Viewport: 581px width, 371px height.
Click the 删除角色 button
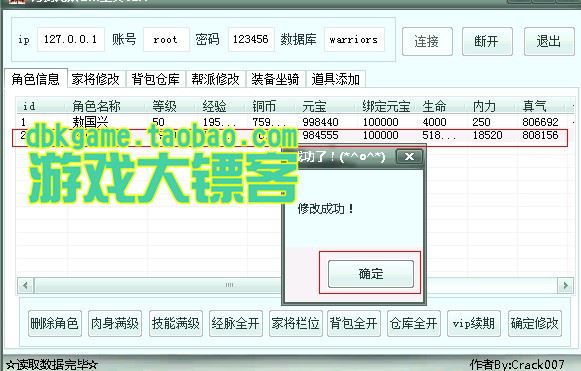[54, 324]
